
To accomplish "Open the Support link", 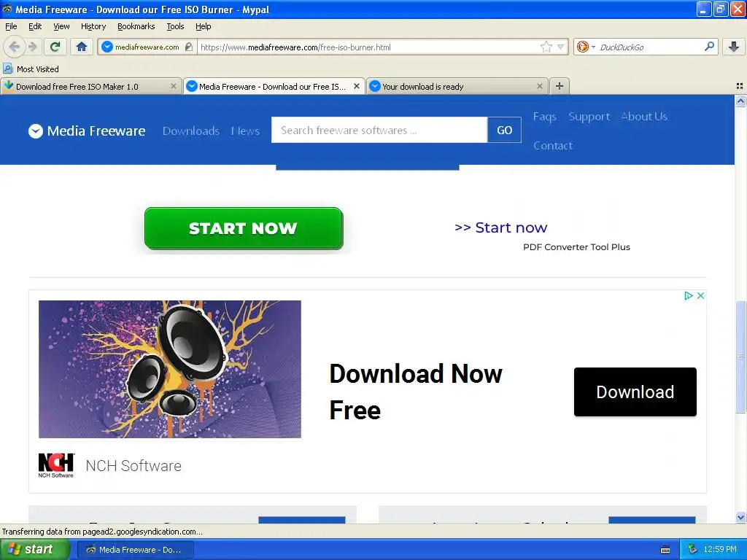I will coord(589,117).
